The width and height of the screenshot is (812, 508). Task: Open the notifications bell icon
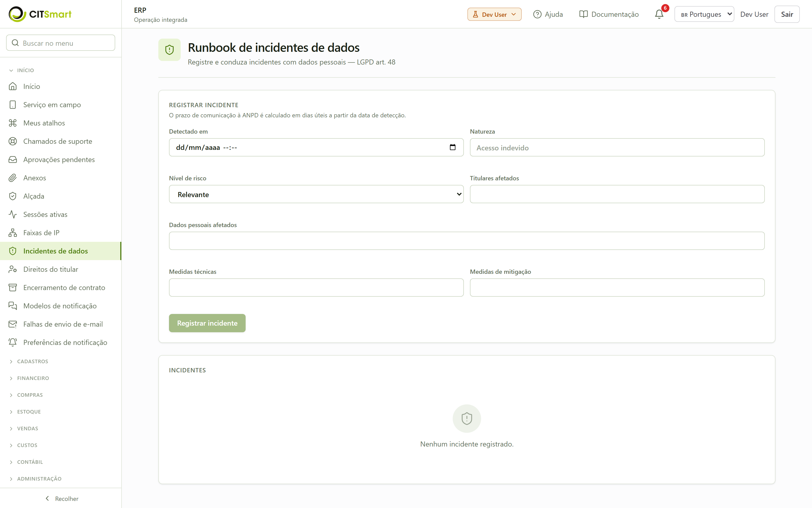tap(659, 14)
